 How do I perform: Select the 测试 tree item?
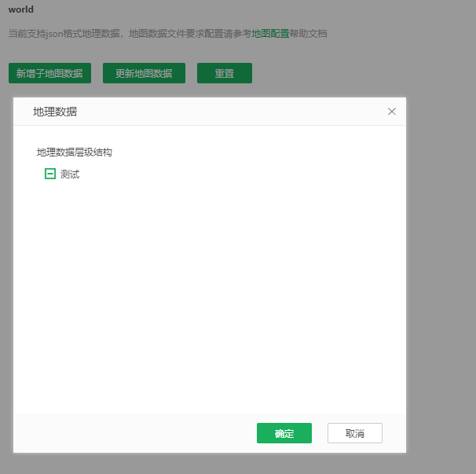click(70, 174)
